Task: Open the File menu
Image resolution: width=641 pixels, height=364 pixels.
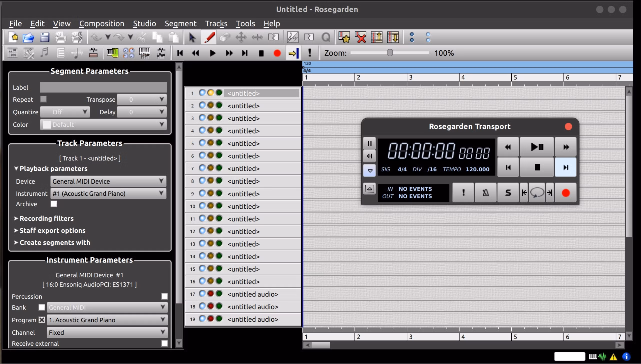Action: pos(15,23)
